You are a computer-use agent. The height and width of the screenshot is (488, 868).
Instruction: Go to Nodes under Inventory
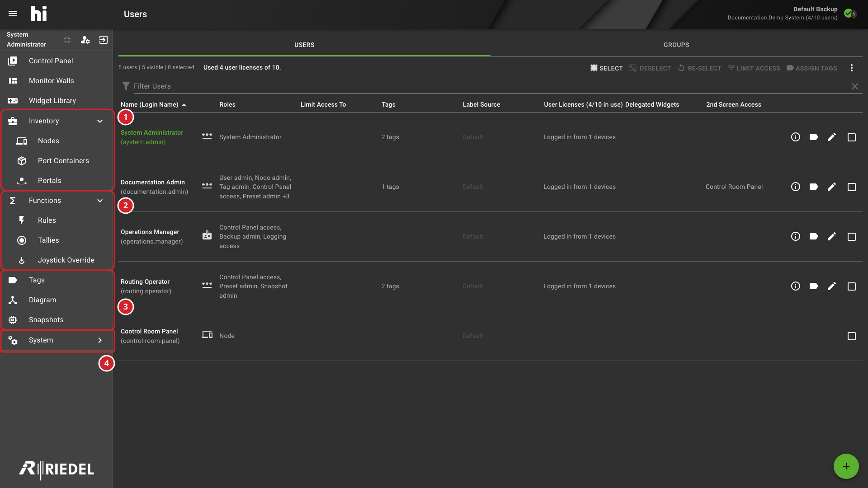57,141
